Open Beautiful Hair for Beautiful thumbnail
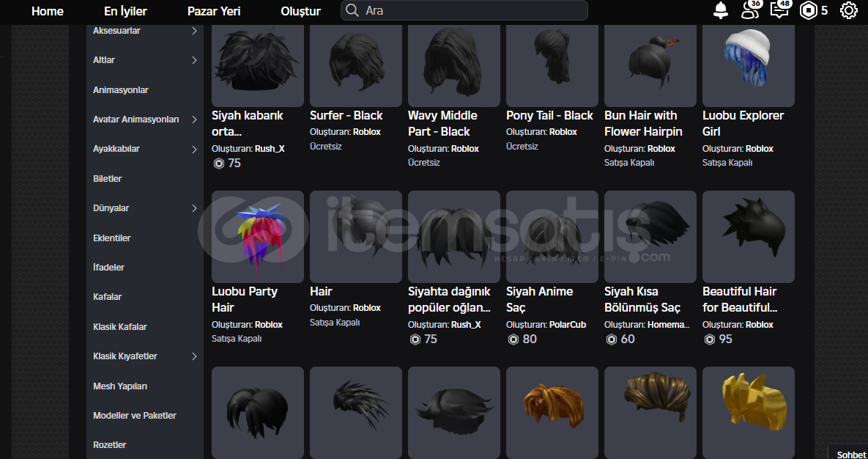 (749, 237)
